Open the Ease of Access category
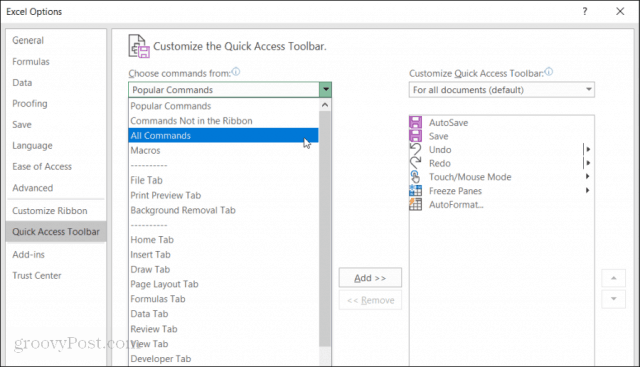 point(56,167)
